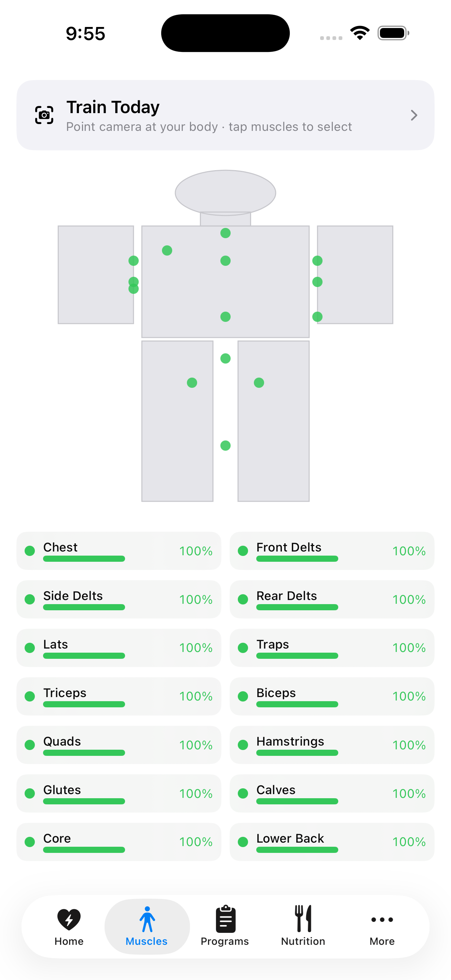
Task: Tap the Glutes green status dot
Action: [30, 793]
